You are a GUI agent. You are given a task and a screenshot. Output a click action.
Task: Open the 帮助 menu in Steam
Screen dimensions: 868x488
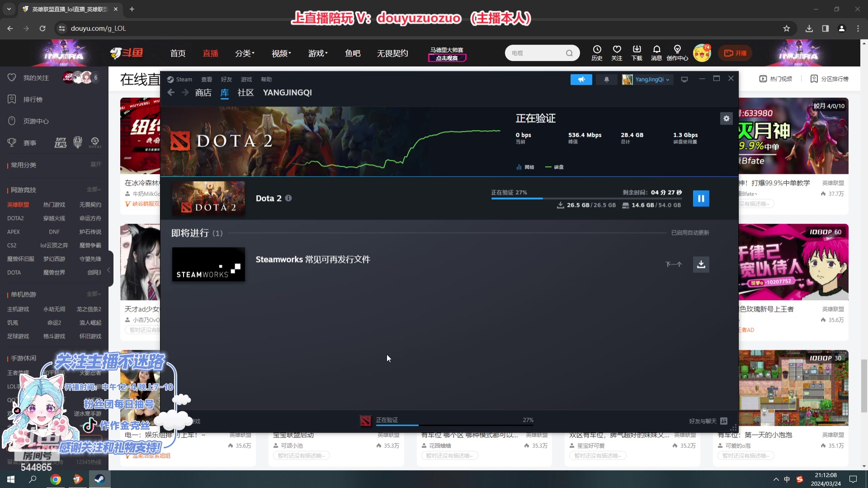coord(266,80)
